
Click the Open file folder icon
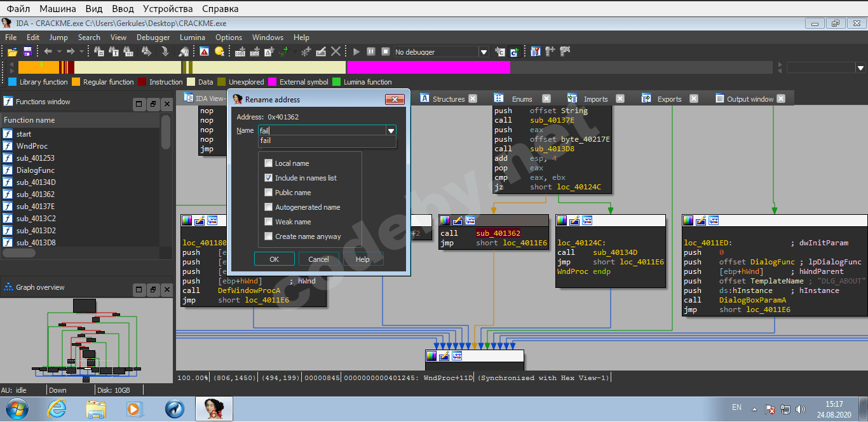click(12, 51)
